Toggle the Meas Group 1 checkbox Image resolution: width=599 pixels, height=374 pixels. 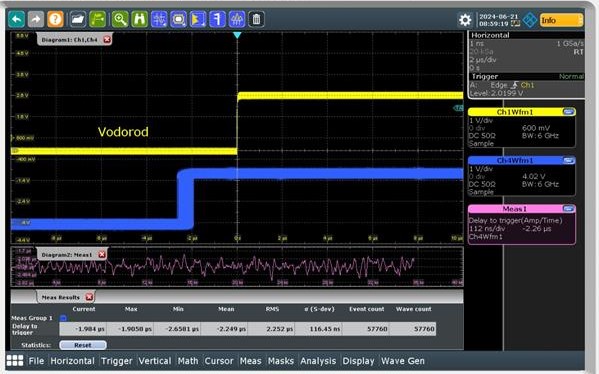click(63, 318)
